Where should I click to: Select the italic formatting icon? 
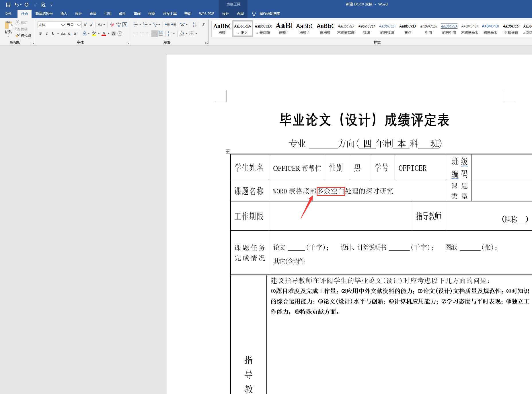(46, 34)
